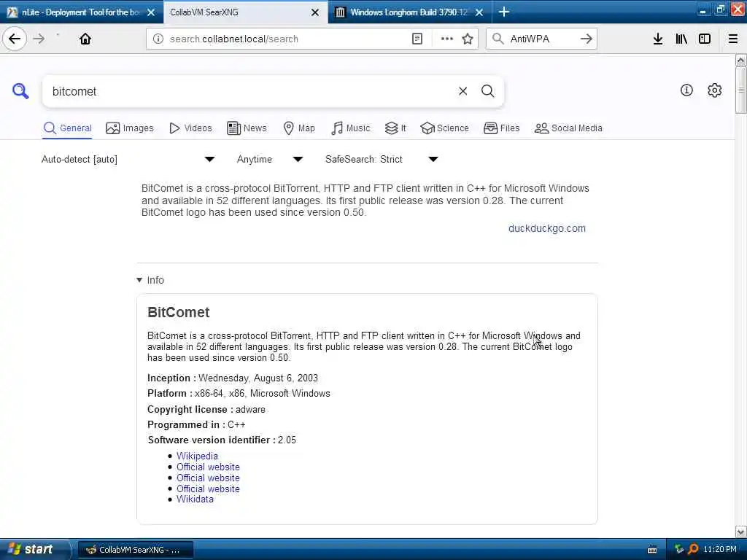This screenshot has width=747, height=560.
Task: Open the third Official website link
Action: click(208, 489)
